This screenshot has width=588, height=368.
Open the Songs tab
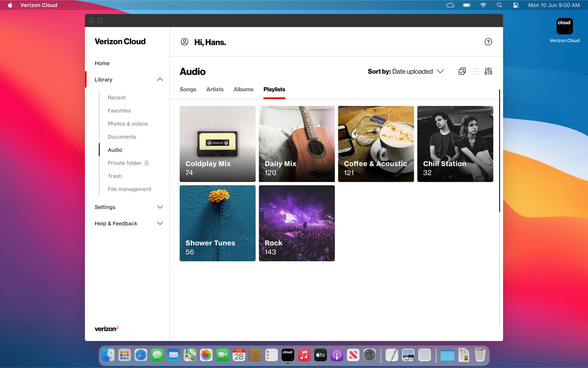pos(188,89)
